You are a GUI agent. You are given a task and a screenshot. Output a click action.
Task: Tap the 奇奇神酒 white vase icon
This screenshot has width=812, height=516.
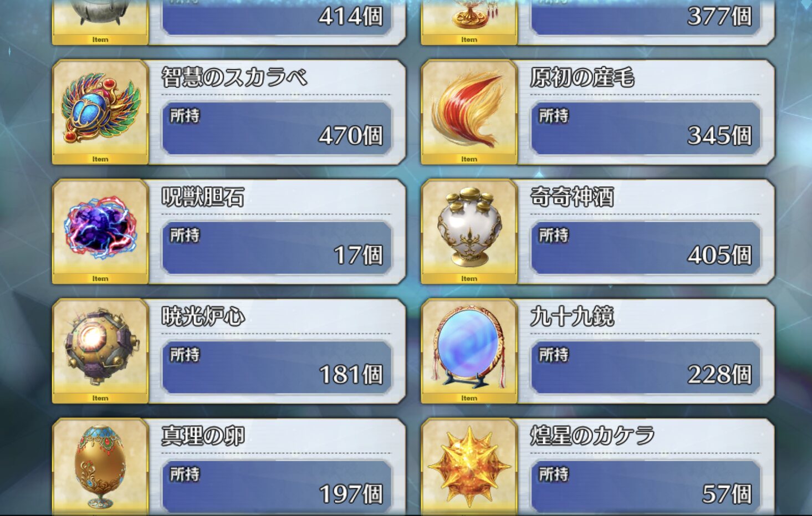click(x=469, y=232)
